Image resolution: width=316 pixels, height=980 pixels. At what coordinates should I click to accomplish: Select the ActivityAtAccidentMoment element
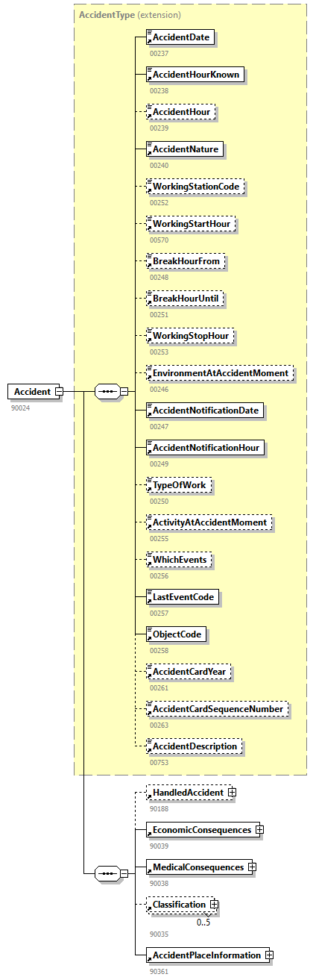[x=209, y=522]
